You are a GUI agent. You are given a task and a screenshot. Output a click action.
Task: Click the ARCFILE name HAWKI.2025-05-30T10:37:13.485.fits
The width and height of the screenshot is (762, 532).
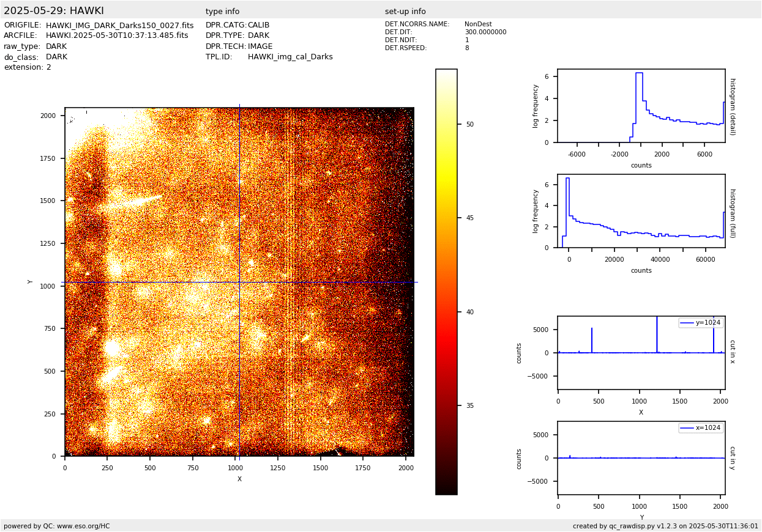click(117, 36)
